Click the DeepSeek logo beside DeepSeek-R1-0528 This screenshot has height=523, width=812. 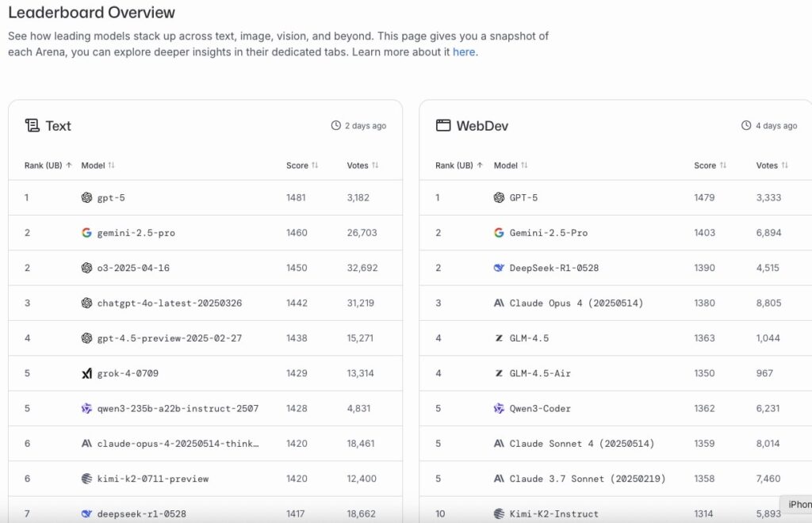[499, 268]
